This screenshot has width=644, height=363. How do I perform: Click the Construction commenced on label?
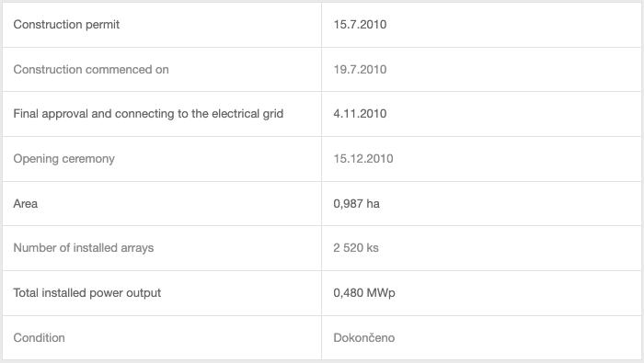click(91, 69)
